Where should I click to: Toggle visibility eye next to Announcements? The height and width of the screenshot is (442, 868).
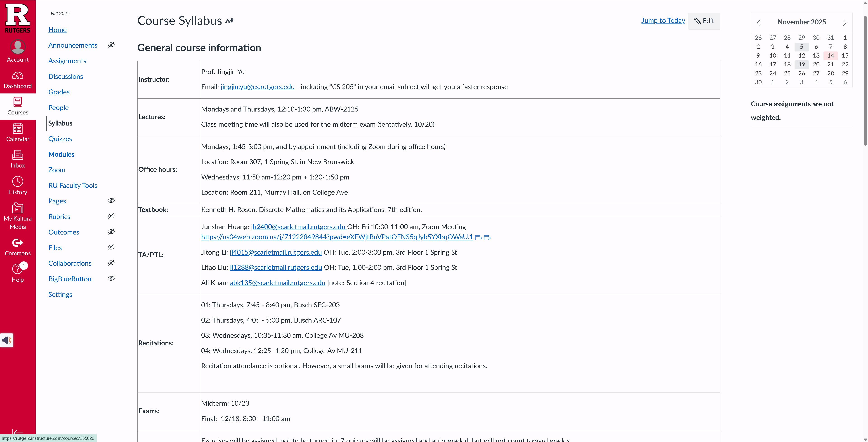111,45
